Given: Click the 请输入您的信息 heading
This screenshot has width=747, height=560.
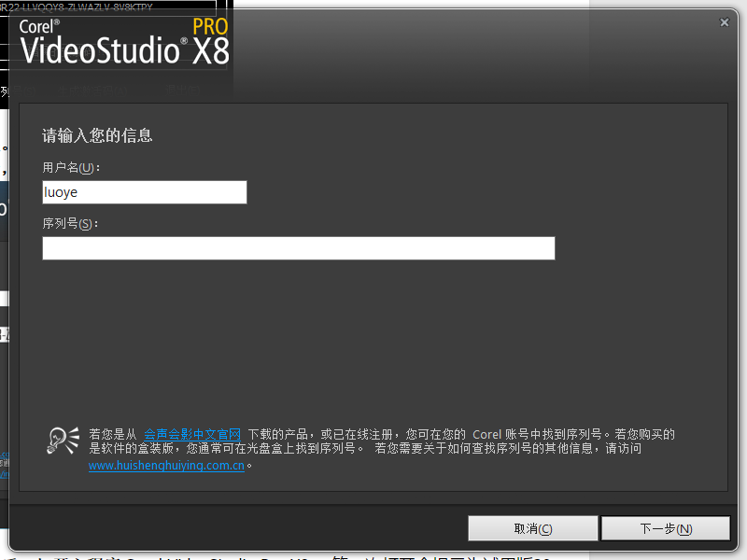Looking at the screenshot, I should coord(97,136).
